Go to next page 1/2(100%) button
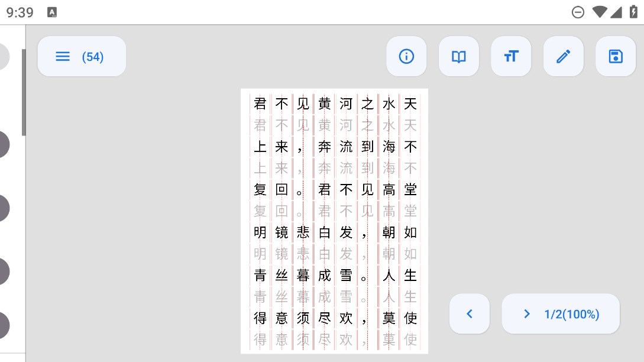Screen dimensions: 644x362 [561, 314]
